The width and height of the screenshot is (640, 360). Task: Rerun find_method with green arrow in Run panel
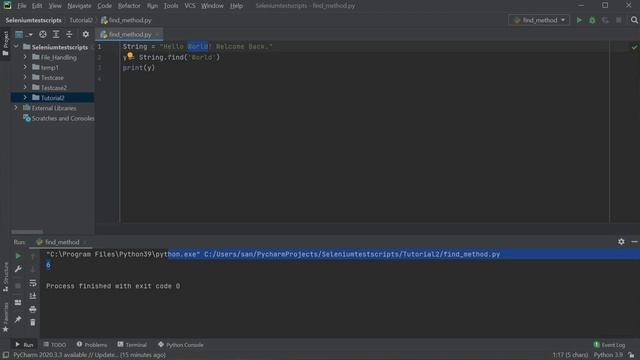coord(18,256)
